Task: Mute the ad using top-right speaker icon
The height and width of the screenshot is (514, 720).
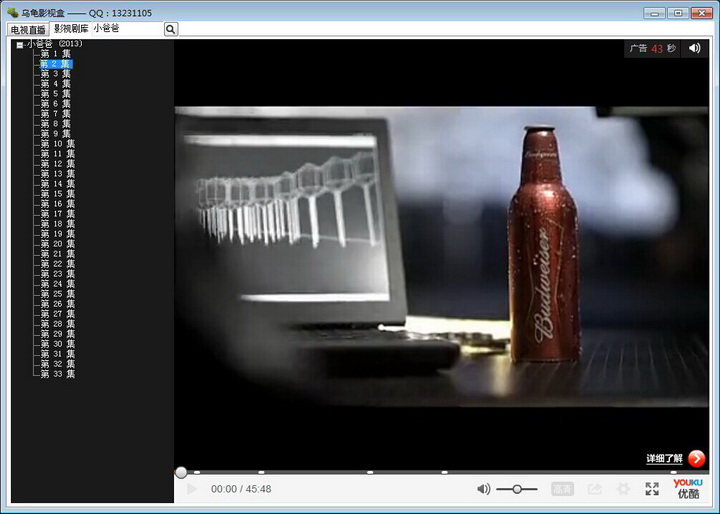Action: pos(694,48)
